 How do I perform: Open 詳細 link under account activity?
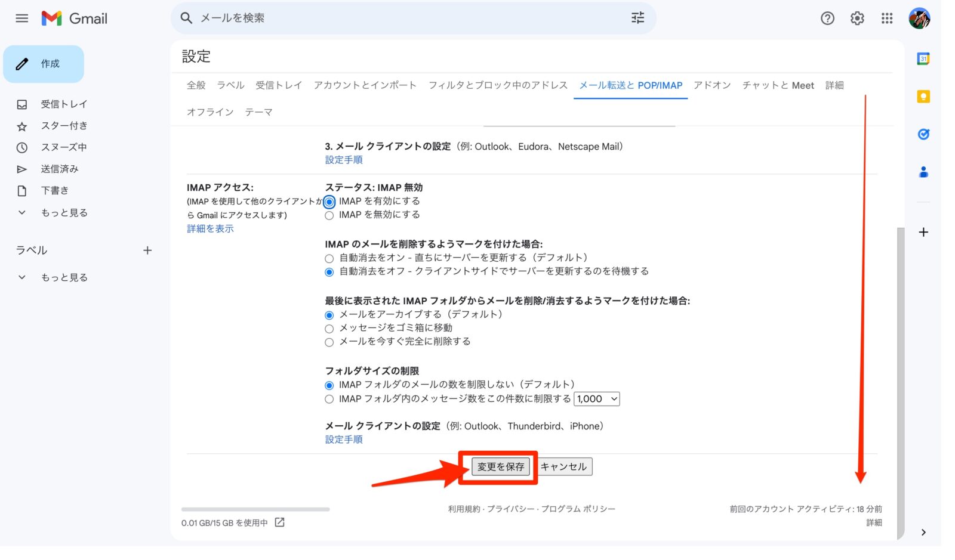(x=874, y=522)
